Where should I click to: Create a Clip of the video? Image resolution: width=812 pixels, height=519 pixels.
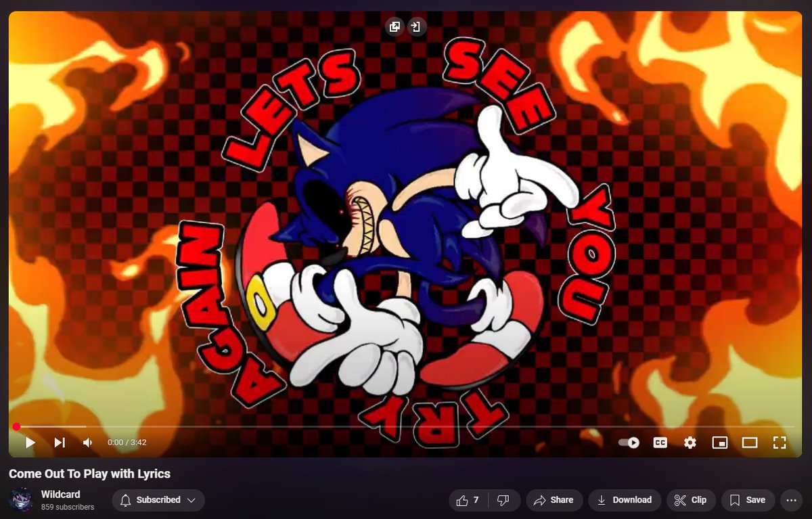coord(691,500)
